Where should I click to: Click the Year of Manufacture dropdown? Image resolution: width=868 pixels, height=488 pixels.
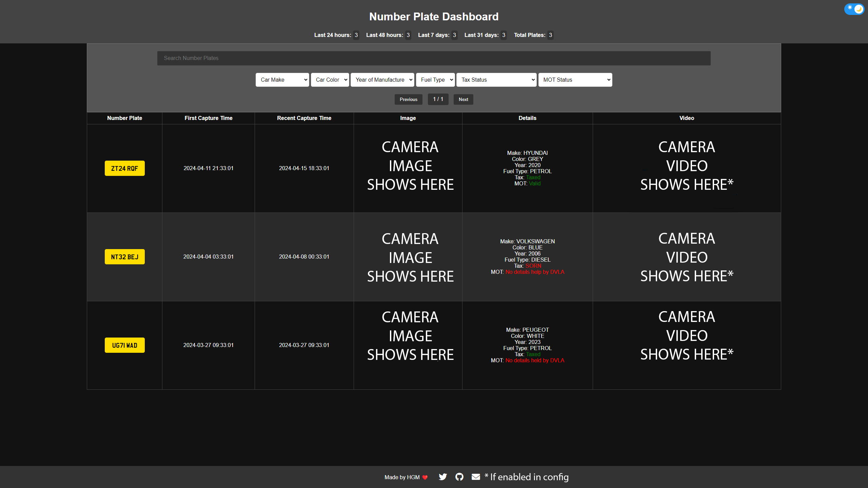click(382, 79)
